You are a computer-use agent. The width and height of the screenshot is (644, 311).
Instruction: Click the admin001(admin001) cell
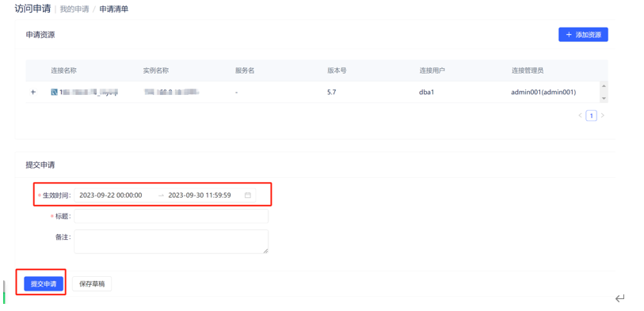(543, 93)
